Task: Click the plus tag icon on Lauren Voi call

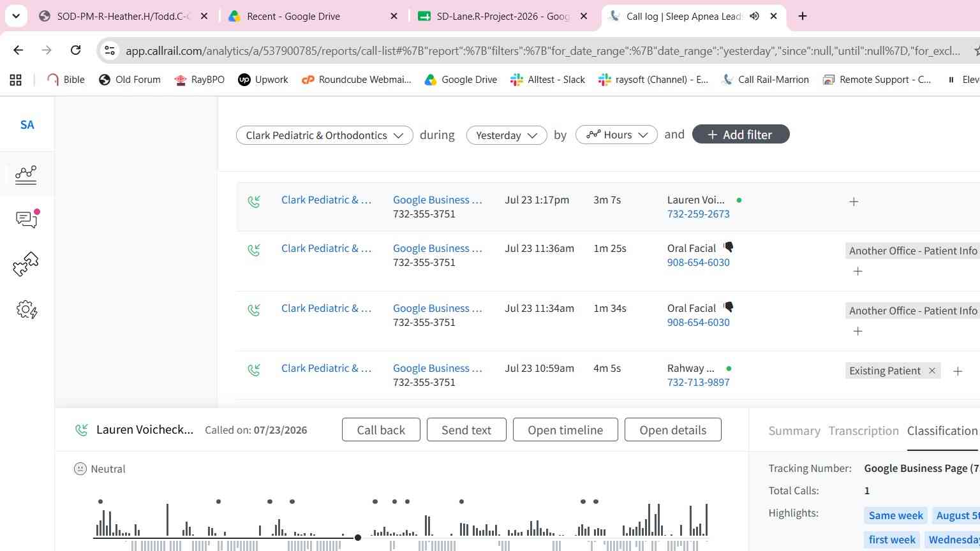Action: (854, 202)
